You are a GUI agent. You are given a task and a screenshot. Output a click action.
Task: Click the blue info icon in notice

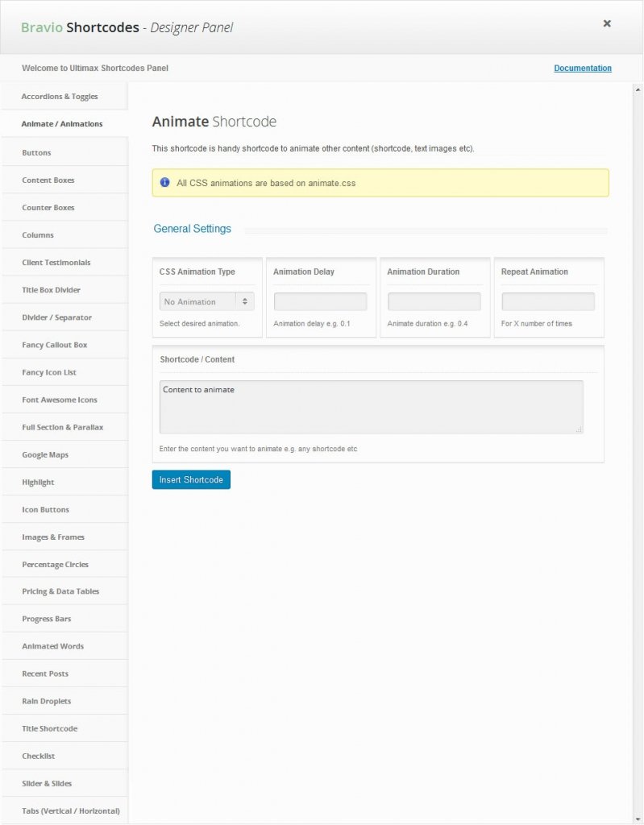pos(165,183)
